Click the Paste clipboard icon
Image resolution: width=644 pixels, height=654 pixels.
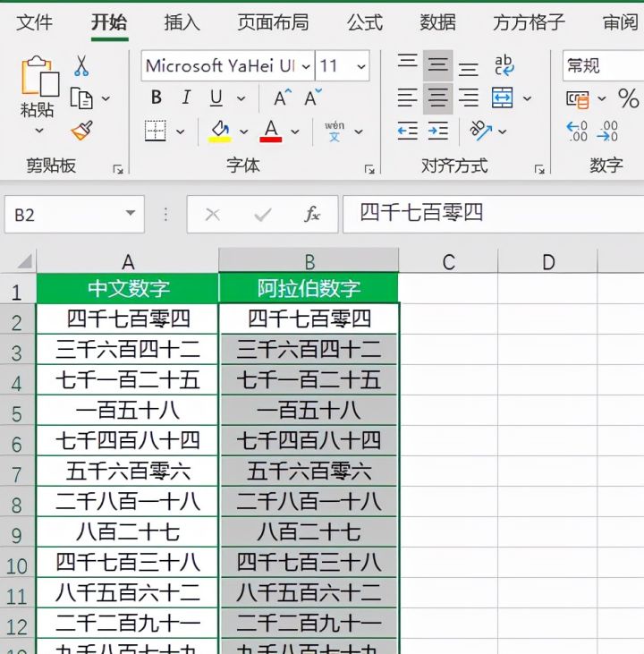point(40,76)
